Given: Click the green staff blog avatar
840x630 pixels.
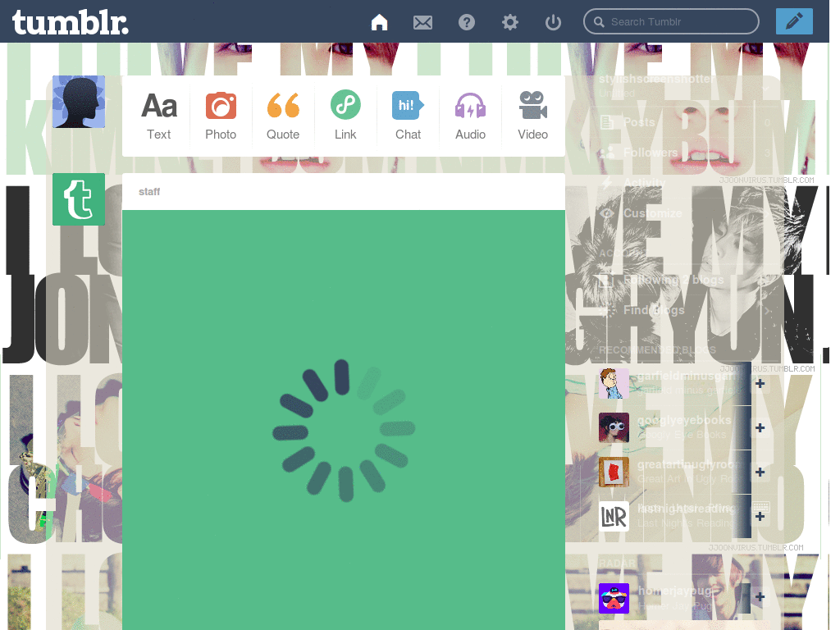Looking at the screenshot, I should 79,199.
